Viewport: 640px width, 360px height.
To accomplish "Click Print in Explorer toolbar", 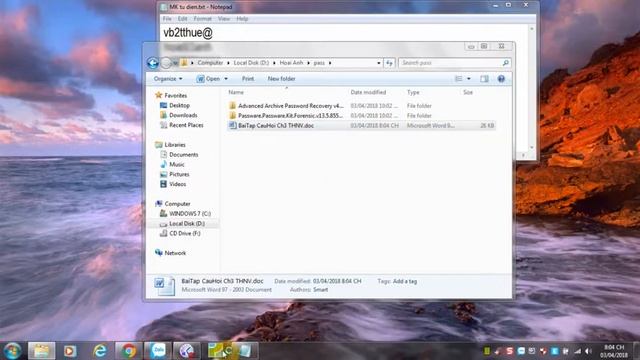I will click(248, 79).
